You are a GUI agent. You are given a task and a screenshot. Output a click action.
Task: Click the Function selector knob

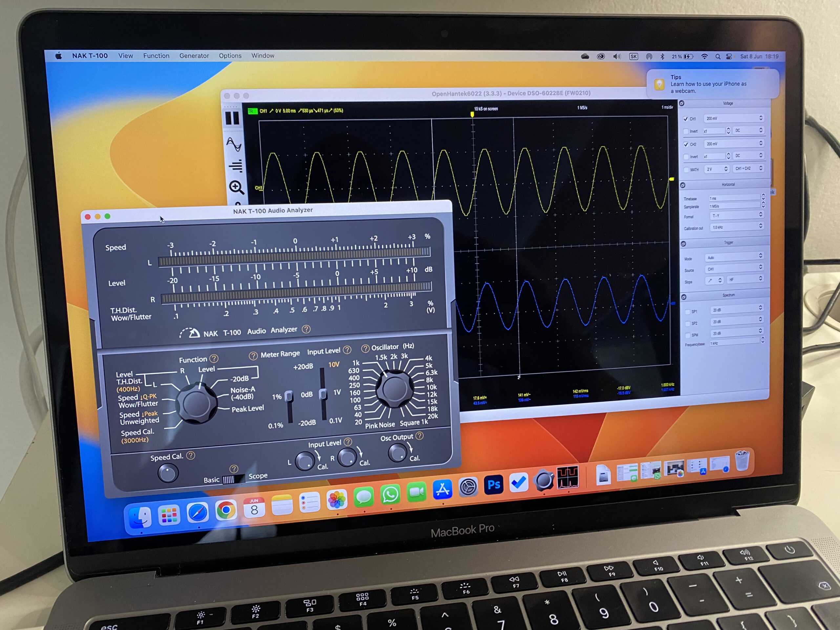[196, 403]
